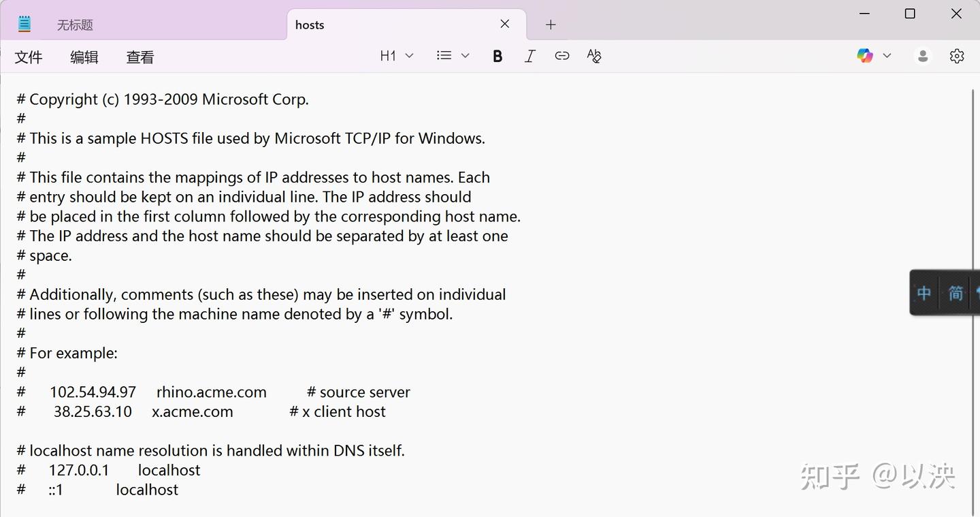Select the Italic formatting icon

tap(529, 56)
